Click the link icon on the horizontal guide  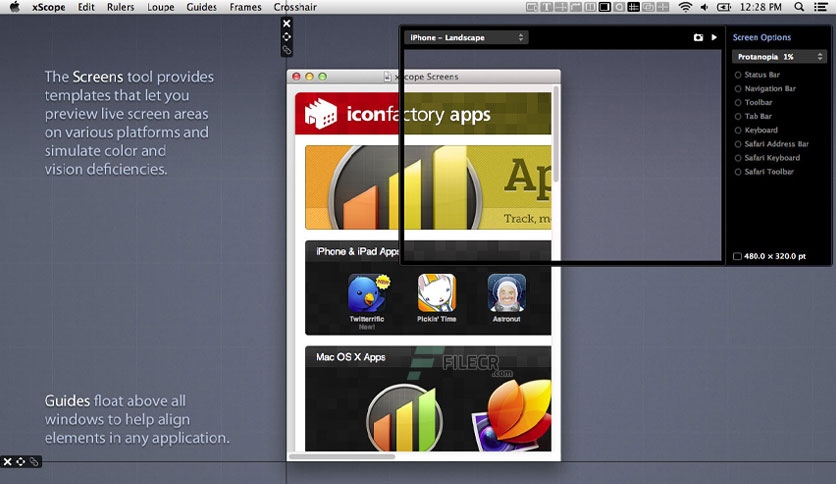tap(34, 462)
